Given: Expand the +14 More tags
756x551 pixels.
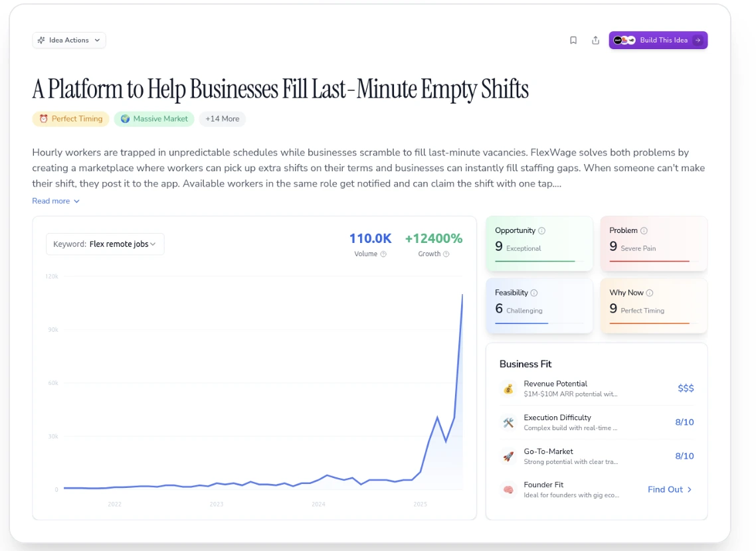Looking at the screenshot, I should [223, 119].
